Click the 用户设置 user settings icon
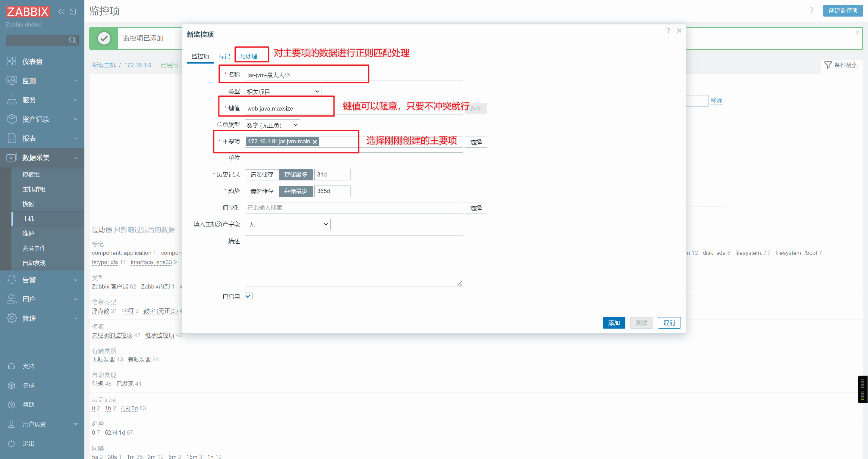The width and height of the screenshot is (868, 459). tap(11, 424)
